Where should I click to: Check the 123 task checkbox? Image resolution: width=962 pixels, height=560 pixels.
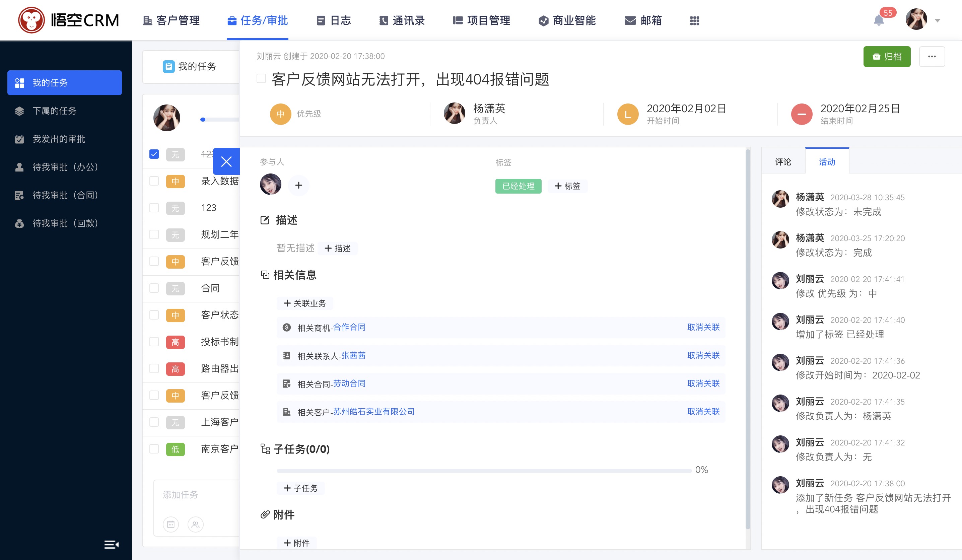[x=154, y=208]
